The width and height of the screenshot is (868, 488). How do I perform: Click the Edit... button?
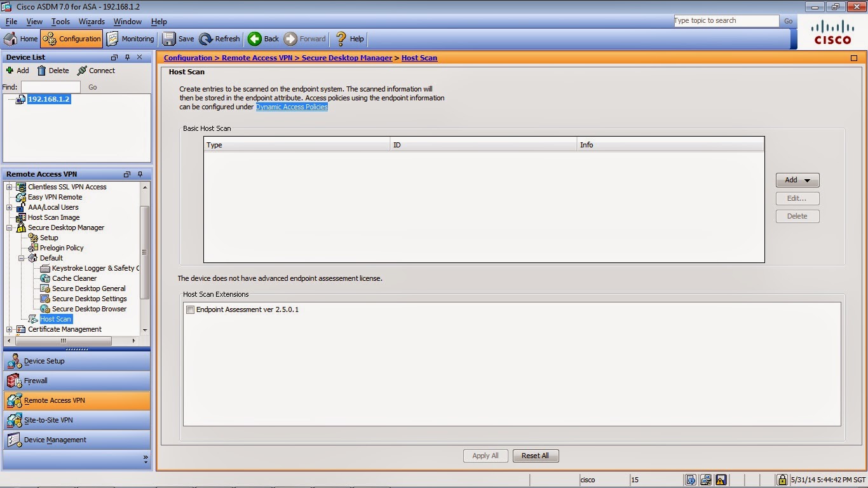[x=797, y=198]
